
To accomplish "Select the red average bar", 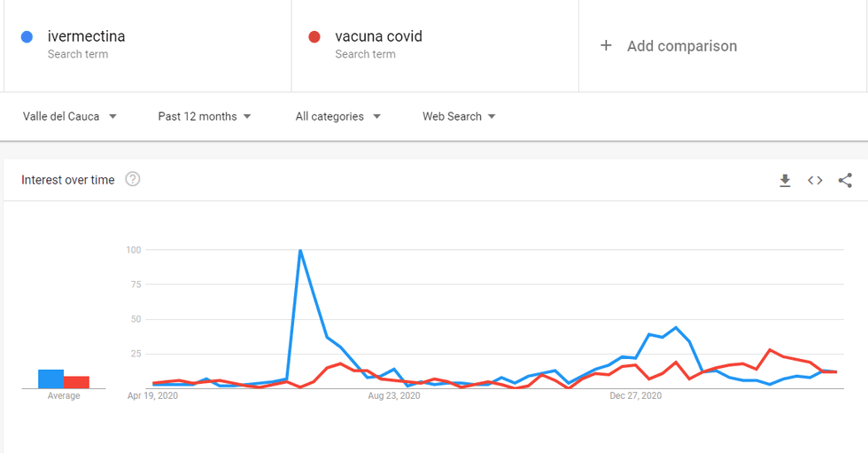I will 76,382.
